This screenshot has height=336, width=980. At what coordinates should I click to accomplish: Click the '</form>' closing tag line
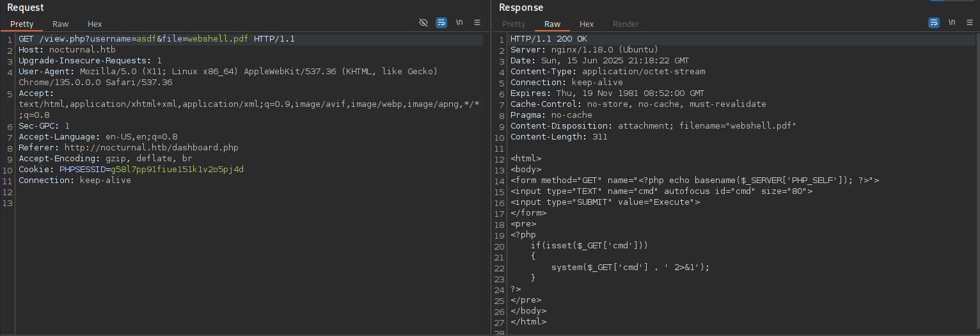coord(528,213)
